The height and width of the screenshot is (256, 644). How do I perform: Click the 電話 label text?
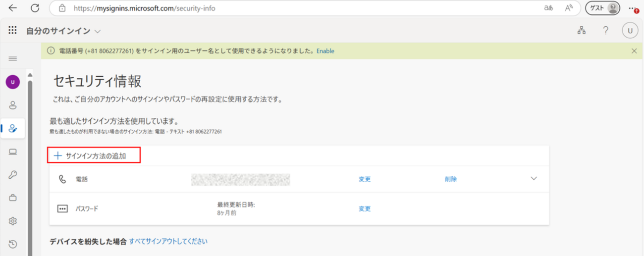coord(81,179)
